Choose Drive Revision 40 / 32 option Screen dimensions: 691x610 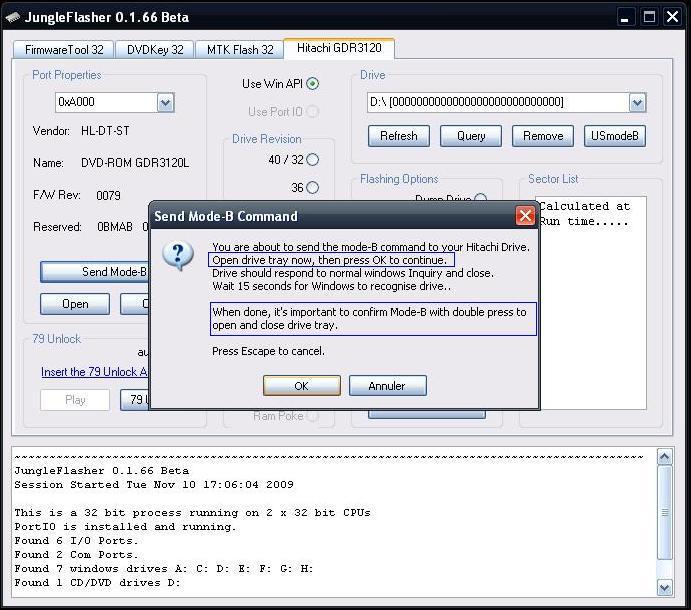pyautogui.click(x=312, y=160)
